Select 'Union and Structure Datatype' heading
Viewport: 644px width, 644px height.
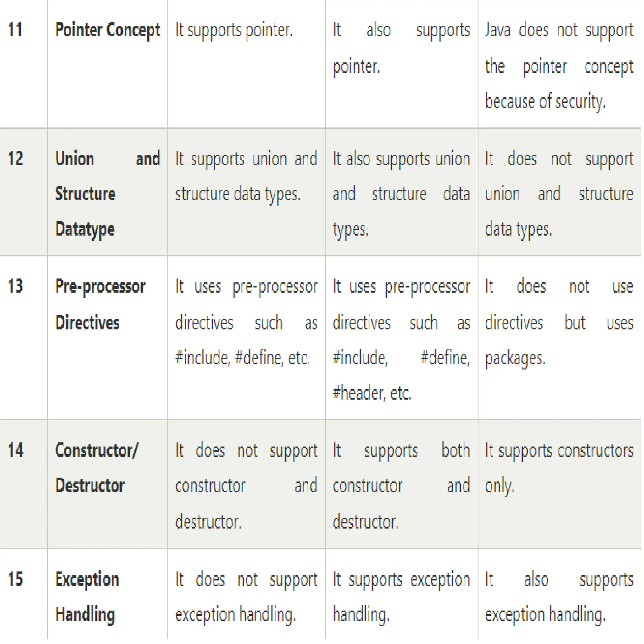(x=107, y=192)
